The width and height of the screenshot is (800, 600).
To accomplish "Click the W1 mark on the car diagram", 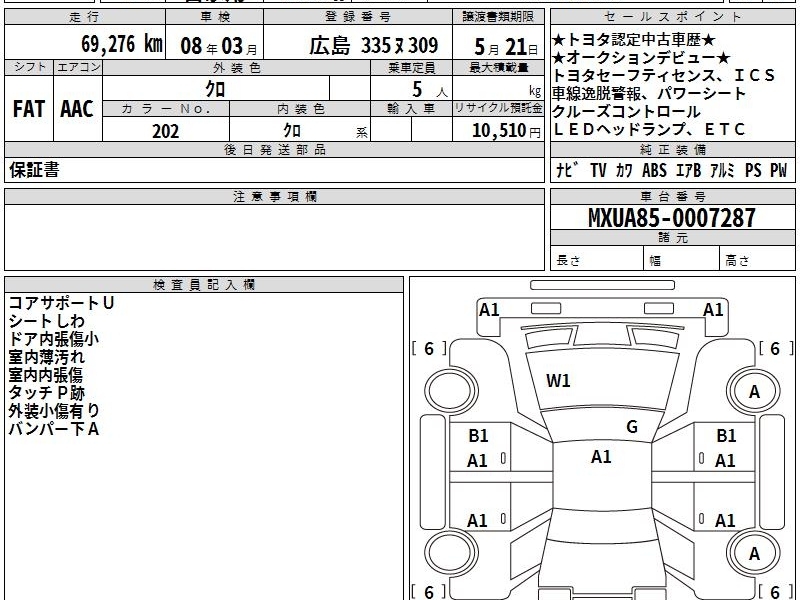I will [x=558, y=381].
